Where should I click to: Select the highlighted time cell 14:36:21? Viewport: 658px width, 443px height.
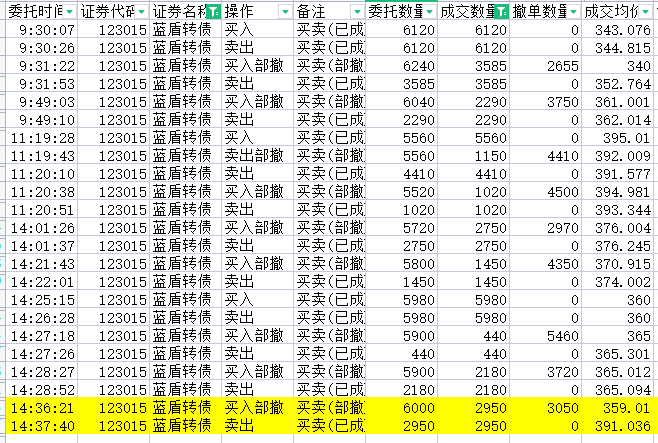click(42, 408)
